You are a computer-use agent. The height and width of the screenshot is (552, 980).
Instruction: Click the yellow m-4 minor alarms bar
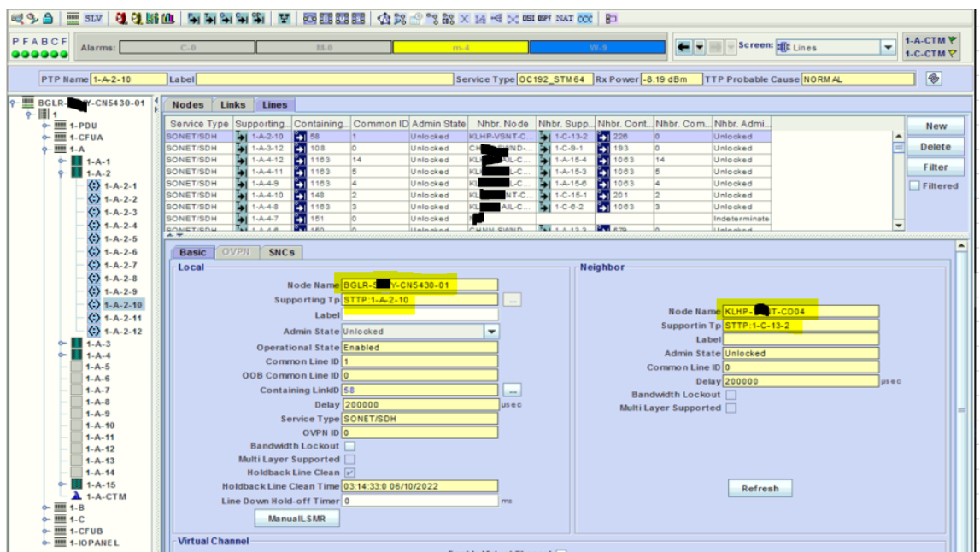[461, 48]
